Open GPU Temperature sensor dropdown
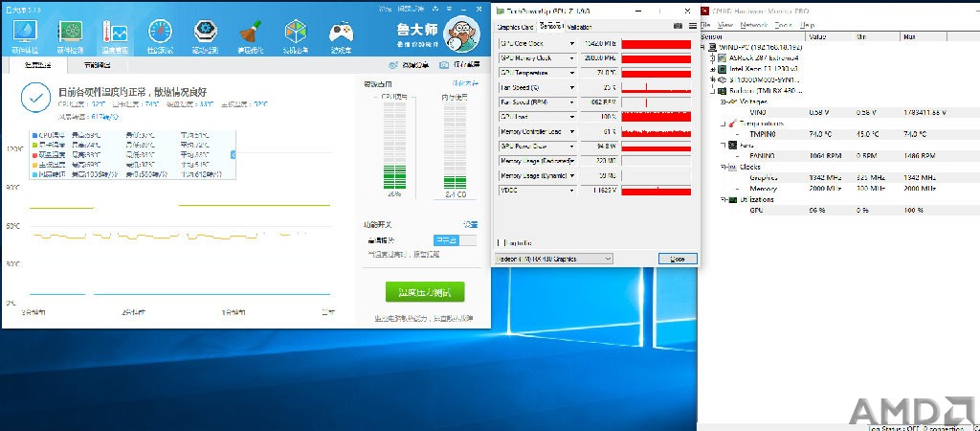Image resolution: width=980 pixels, height=431 pixels. click(x=572, y=73)
